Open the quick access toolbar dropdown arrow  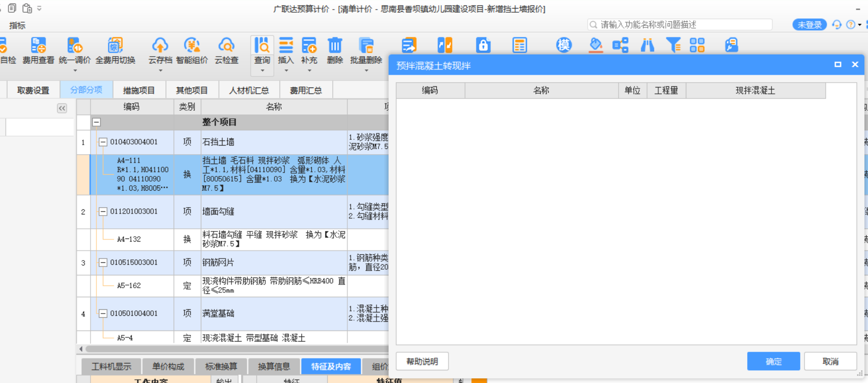(x=39, y=8)
